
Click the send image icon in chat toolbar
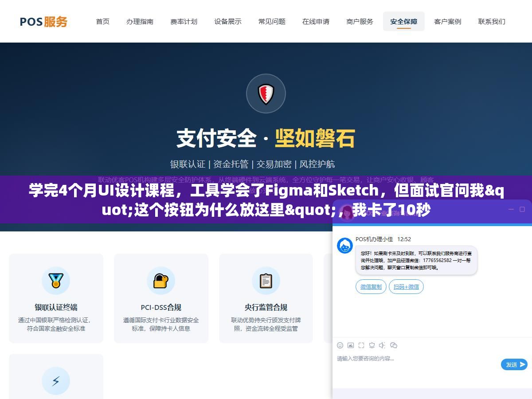[x=351, y=345]
